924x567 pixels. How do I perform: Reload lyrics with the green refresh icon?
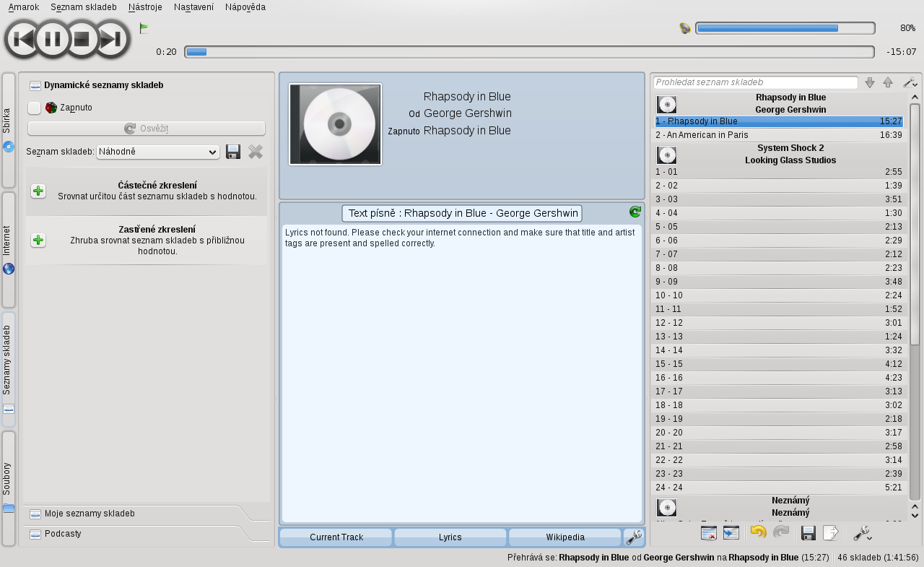(635, 212)
